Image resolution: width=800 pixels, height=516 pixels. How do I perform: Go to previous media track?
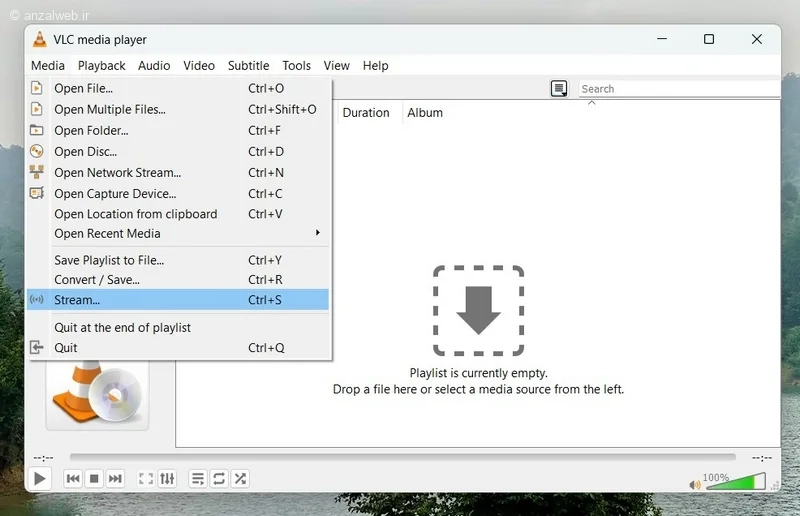coord(73,479)
